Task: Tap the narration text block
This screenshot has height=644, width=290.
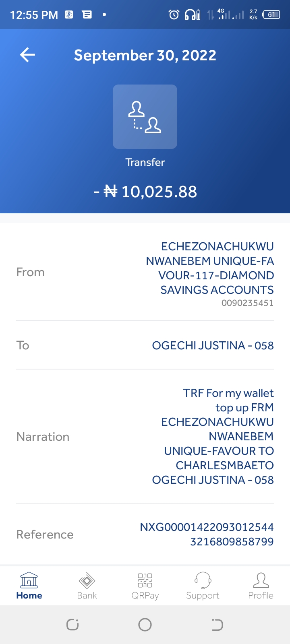Action: coord(213,436)
